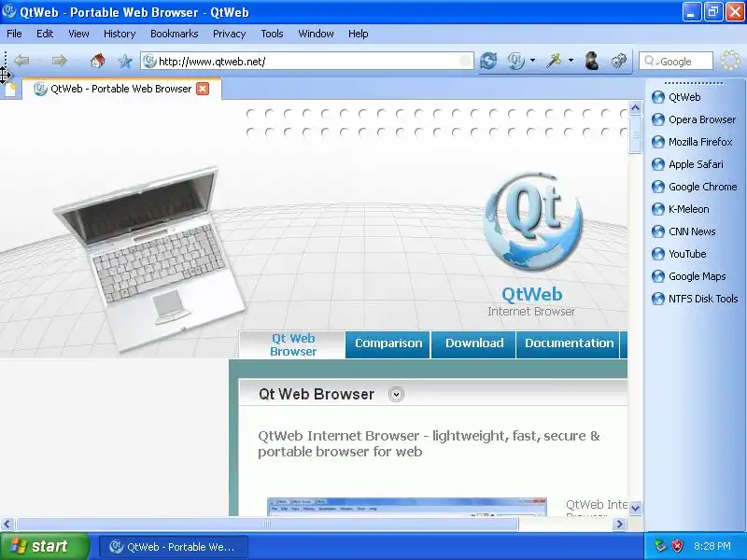The height and width of the screenshot is (560, 747).
Task: Open the Google Maps bookmark
Action: 689,276
